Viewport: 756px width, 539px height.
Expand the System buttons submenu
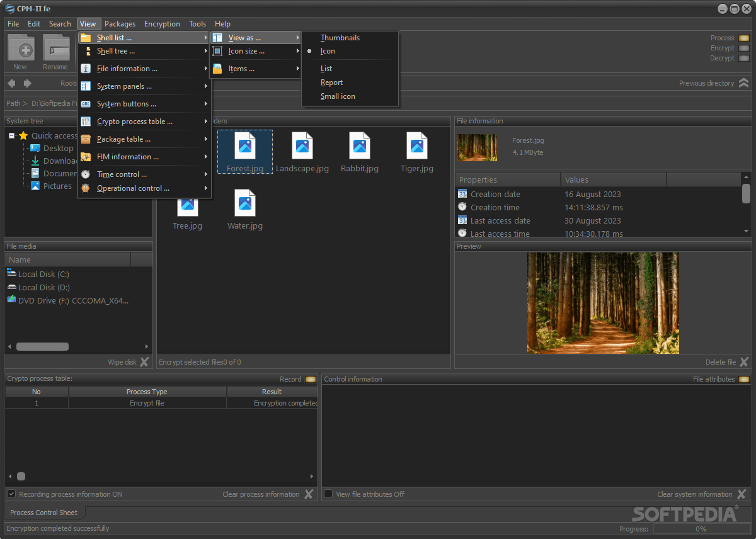point(144,104)
